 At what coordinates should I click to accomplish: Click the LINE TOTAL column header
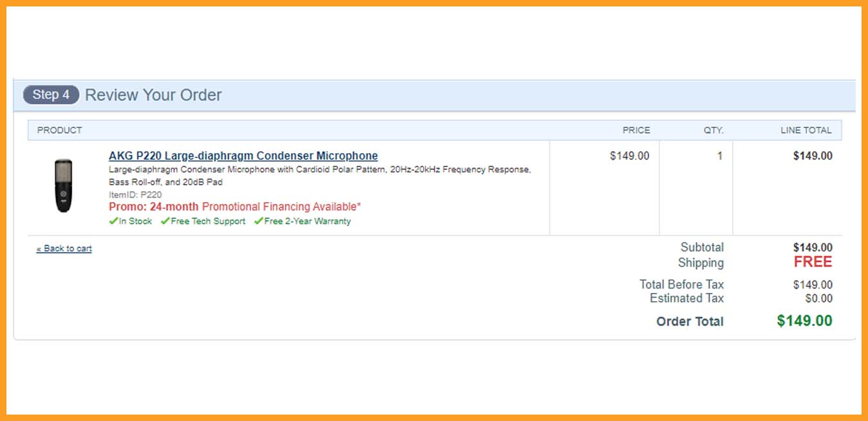coord(806,130)
